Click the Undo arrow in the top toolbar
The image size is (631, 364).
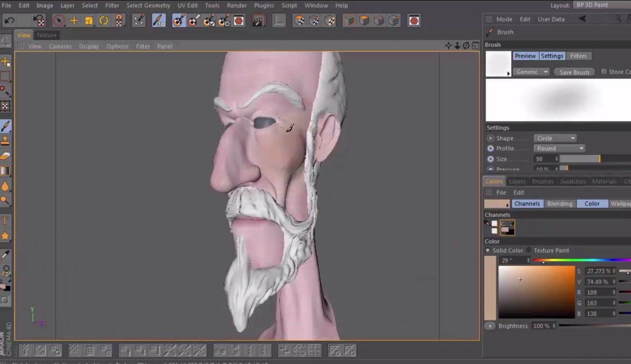(10, 21)
